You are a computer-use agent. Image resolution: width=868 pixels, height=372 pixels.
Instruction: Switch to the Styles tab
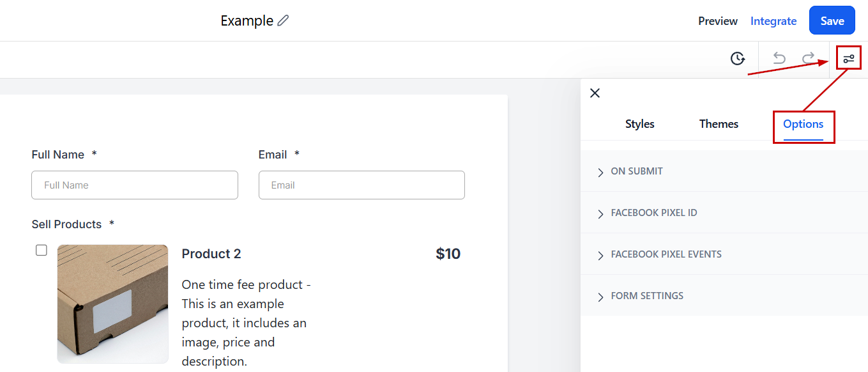coord(639,124)
